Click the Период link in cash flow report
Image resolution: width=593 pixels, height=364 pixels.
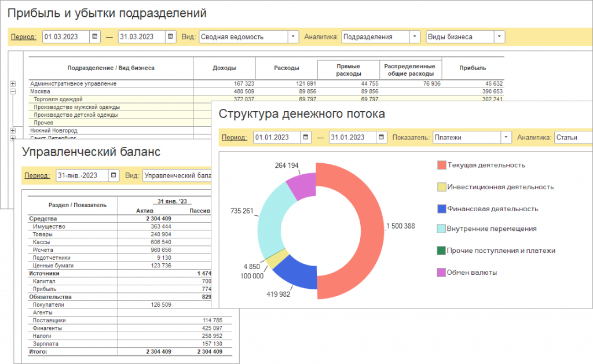tap(235, 137)
